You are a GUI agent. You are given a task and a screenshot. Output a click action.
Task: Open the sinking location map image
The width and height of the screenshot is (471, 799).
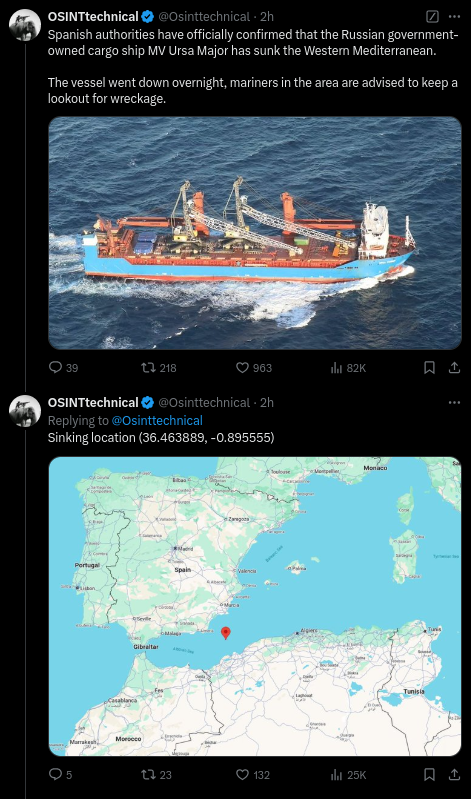click(255, 606)
